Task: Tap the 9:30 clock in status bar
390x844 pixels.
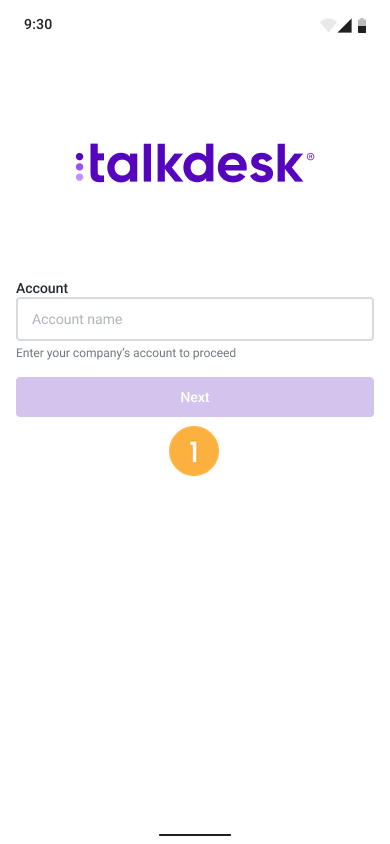Action: pyautogui.click(x=38, y=25)
